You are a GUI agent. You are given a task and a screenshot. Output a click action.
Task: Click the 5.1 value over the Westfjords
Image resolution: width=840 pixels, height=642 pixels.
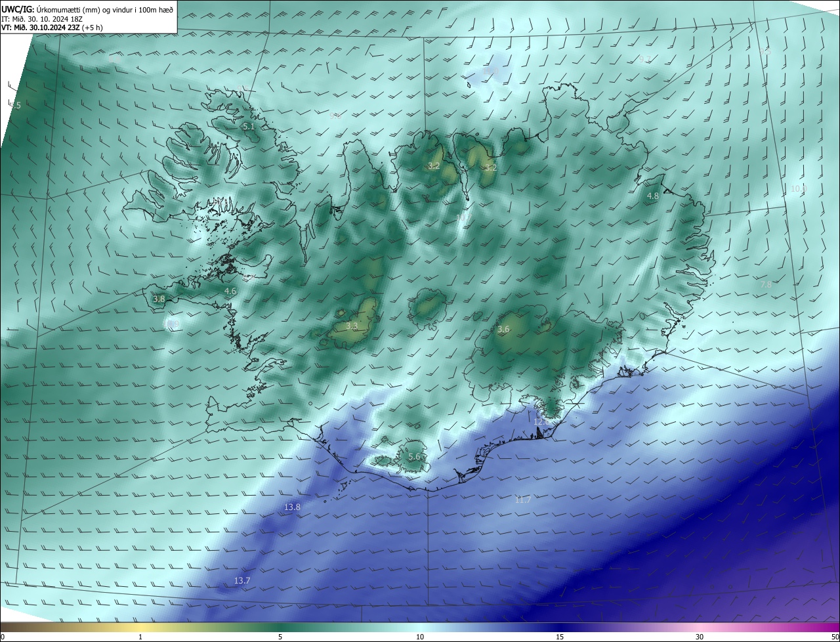[x=249, y=126]
